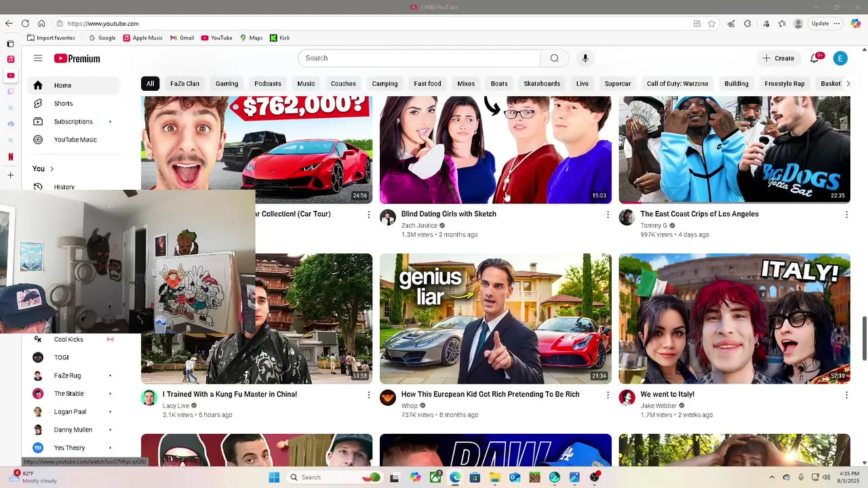Open Xbox app from taskbar
The height and width of the screenshot is (488, 868).
(435, 477)
